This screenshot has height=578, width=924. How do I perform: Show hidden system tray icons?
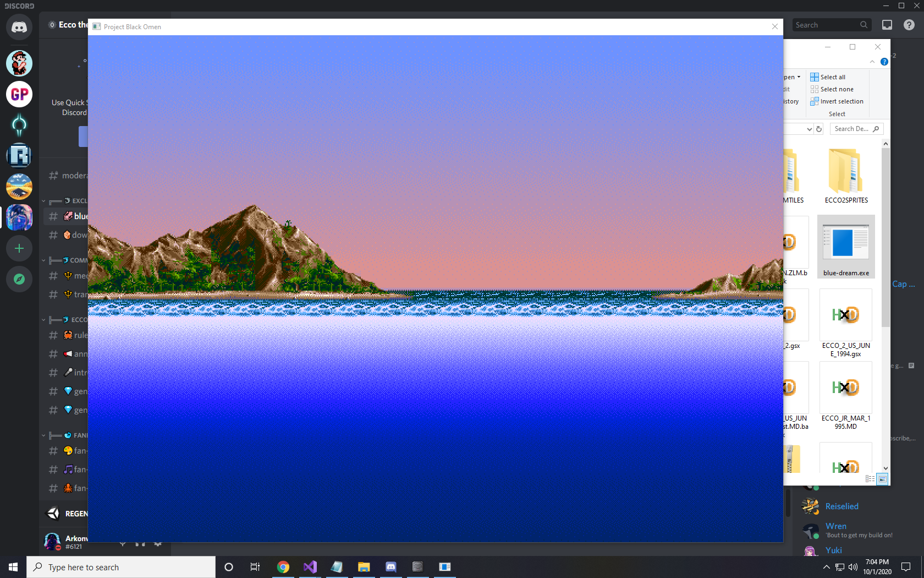[826, 567]
